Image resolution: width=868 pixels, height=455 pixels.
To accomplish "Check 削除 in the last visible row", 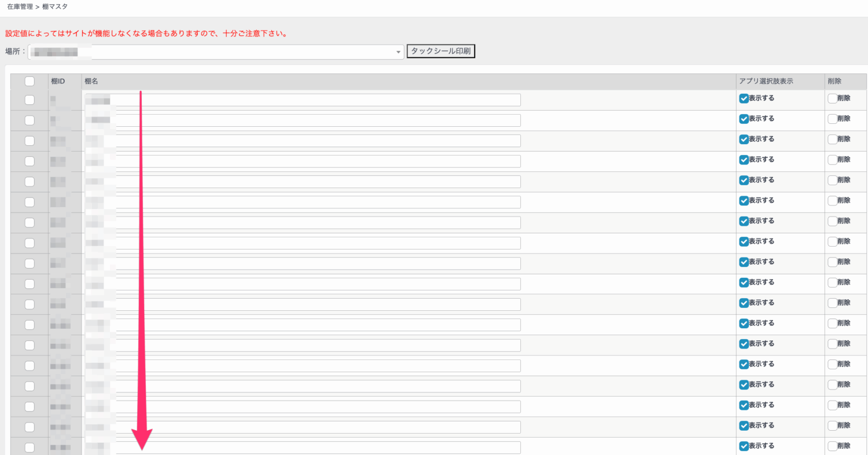I will click(832, 446).
